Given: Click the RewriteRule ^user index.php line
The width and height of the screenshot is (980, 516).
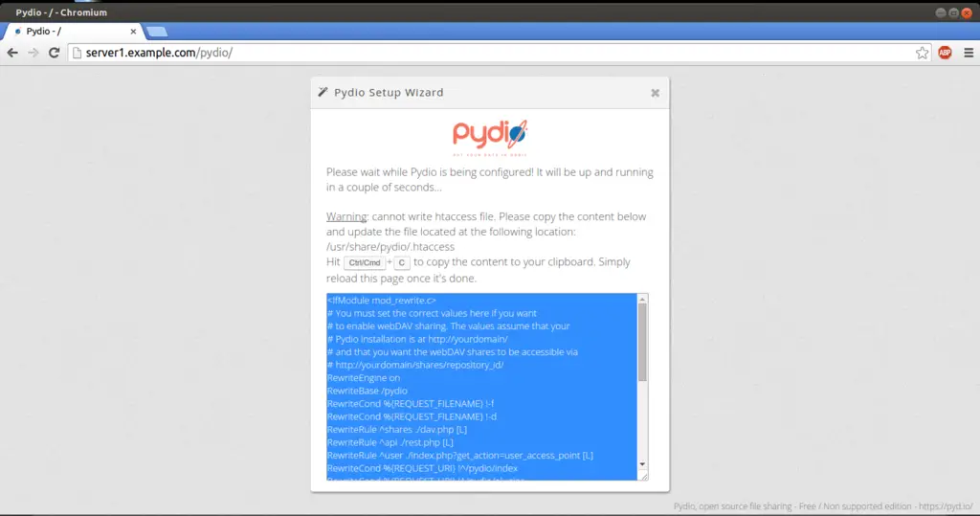Looking at the screenshot, I should [460, 456].
